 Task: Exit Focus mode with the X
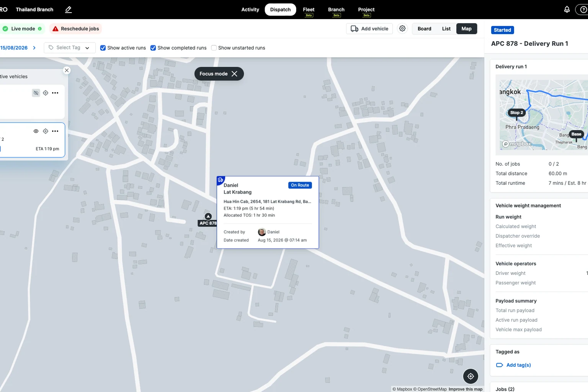click(234, 74)
